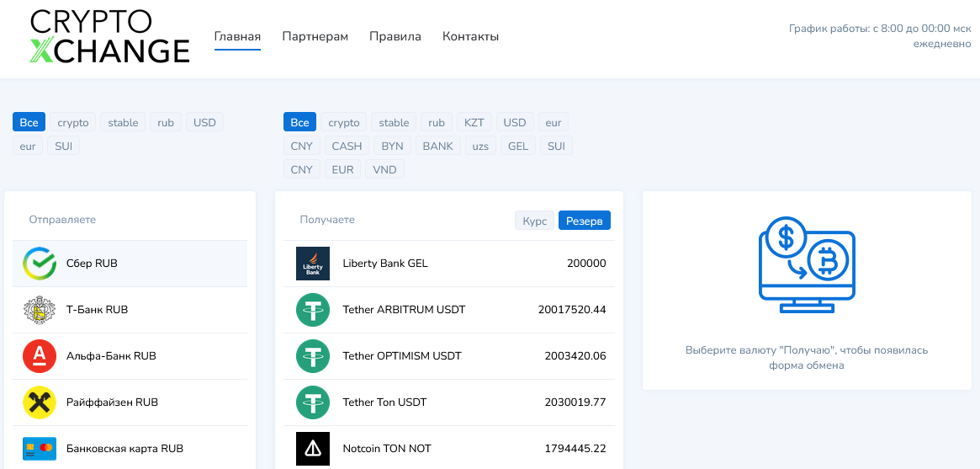
Task: Select Банковская карта RUB row text
Action: point(124,448)
